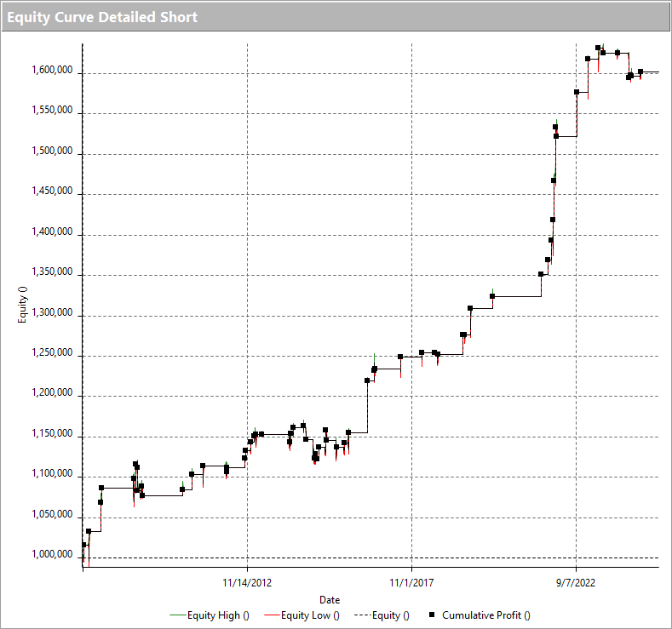Select the Cumulative Profit legend entry
The width and height of the screenshot is (672, 629).
(480, 615)
